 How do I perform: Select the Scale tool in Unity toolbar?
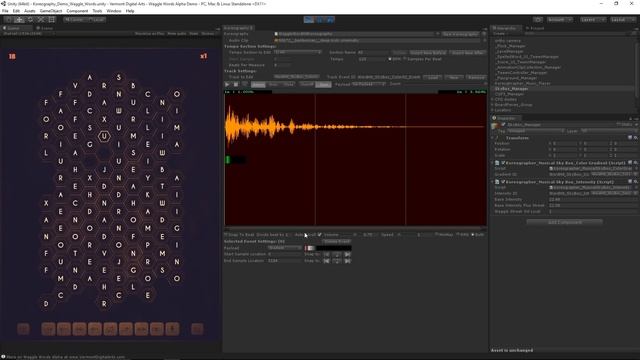point(41,20)
